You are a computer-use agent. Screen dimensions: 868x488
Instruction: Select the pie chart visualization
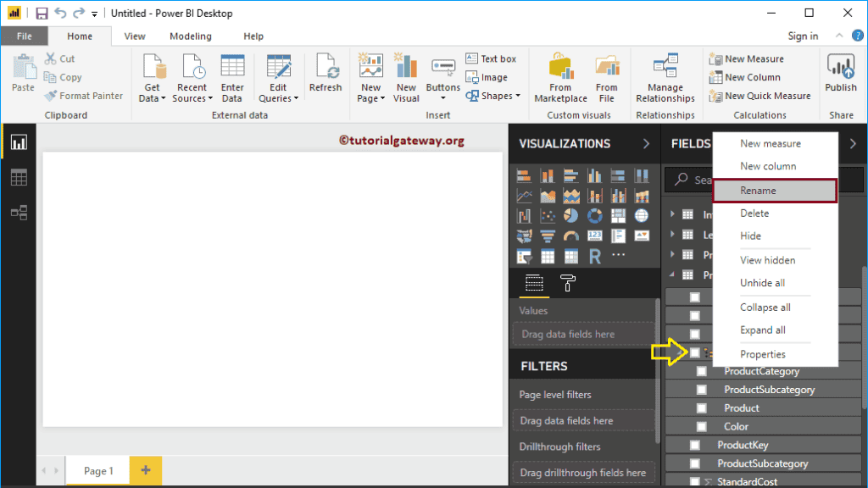pyautogui.click(x=570, y=216)
